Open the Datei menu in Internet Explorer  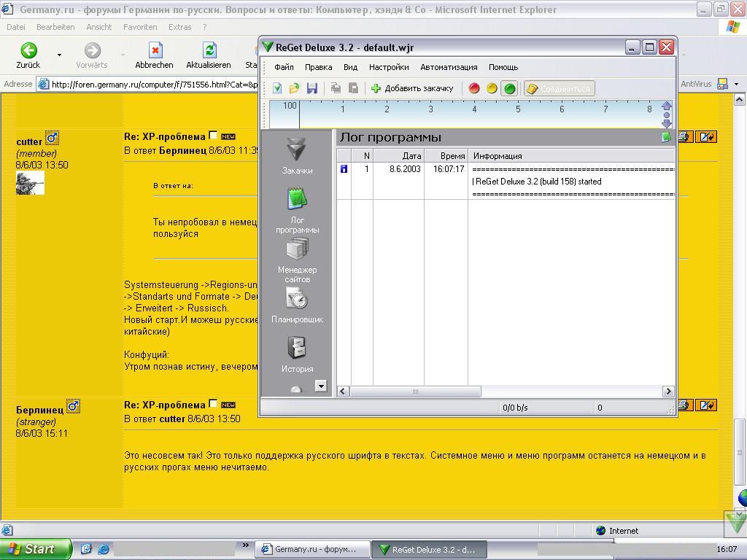tap(16, 27)
